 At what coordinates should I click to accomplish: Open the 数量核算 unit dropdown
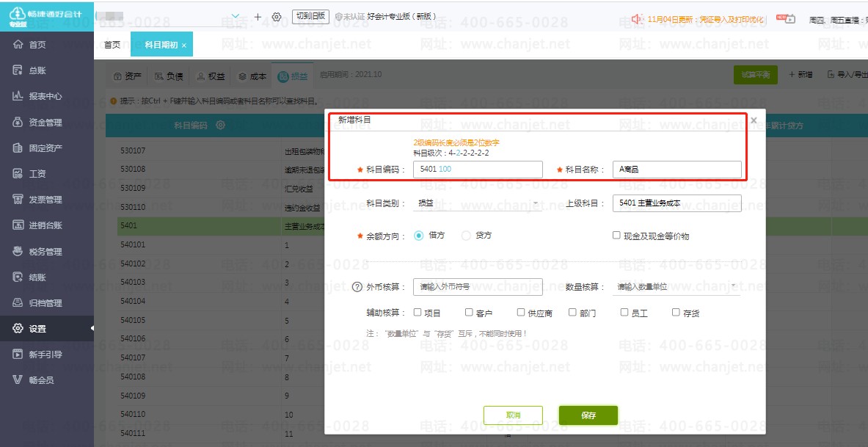tap(676, 286)
